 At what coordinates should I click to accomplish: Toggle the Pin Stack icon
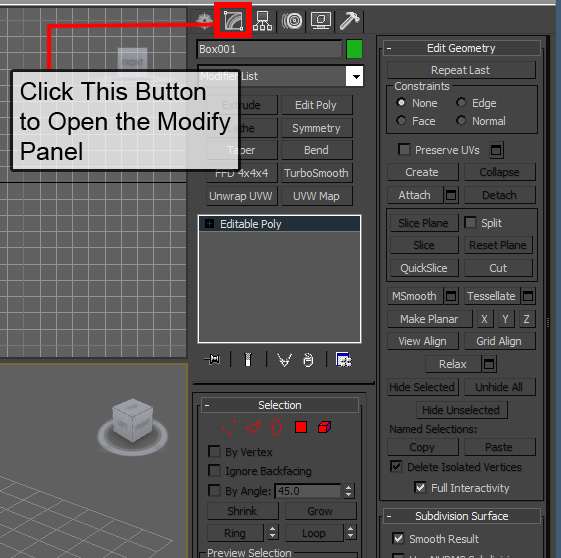pos(213,359)
